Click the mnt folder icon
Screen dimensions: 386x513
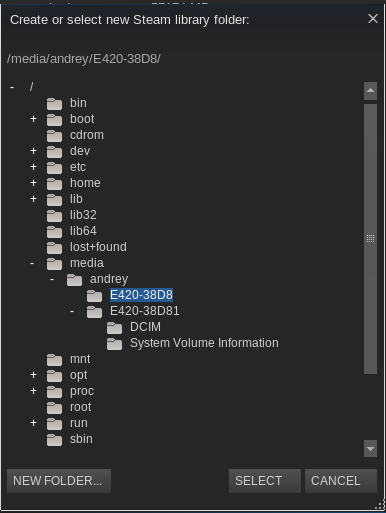54,360
